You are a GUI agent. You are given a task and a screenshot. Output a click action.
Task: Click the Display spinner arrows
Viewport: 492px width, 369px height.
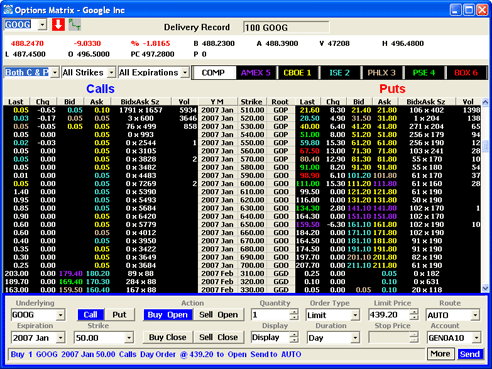click(x=294, y=337)
